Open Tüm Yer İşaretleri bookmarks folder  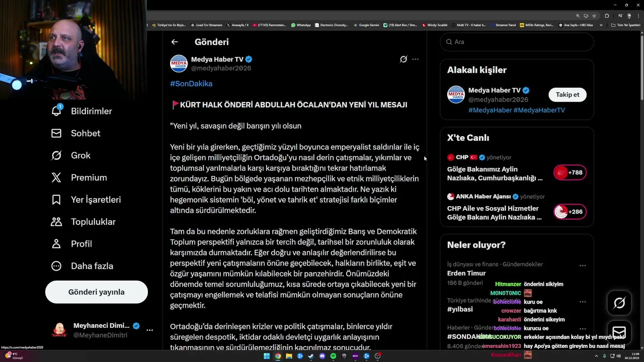click(626, 25)
